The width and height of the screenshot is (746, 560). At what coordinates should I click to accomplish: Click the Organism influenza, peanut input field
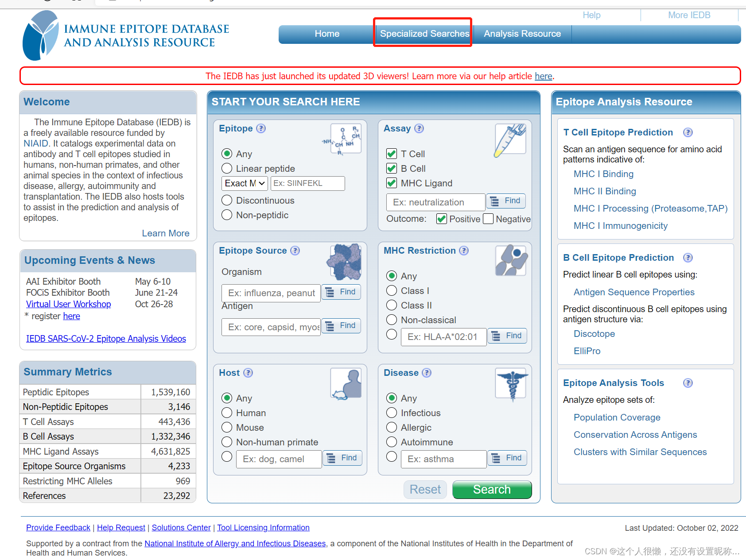point(271,293)
